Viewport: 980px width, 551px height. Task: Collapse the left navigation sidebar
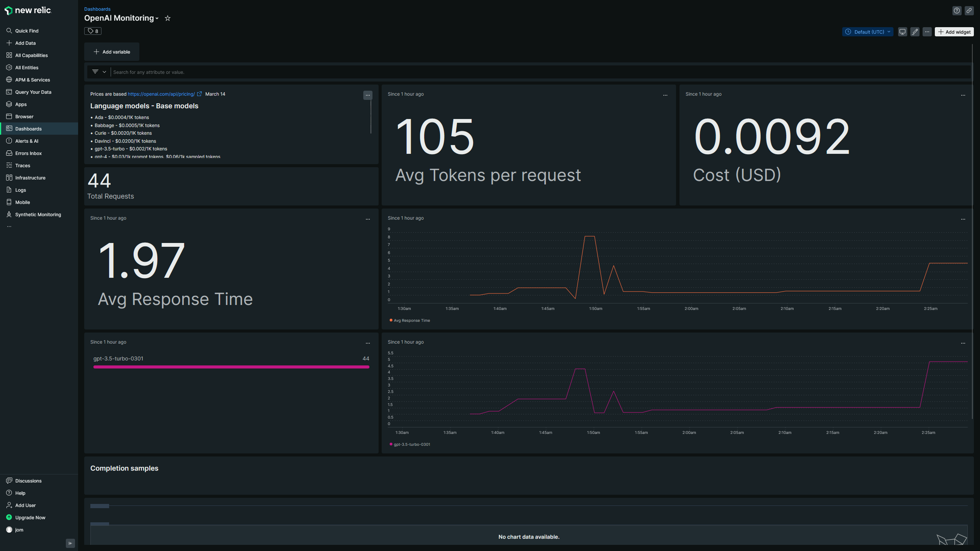tap(70, 543)
